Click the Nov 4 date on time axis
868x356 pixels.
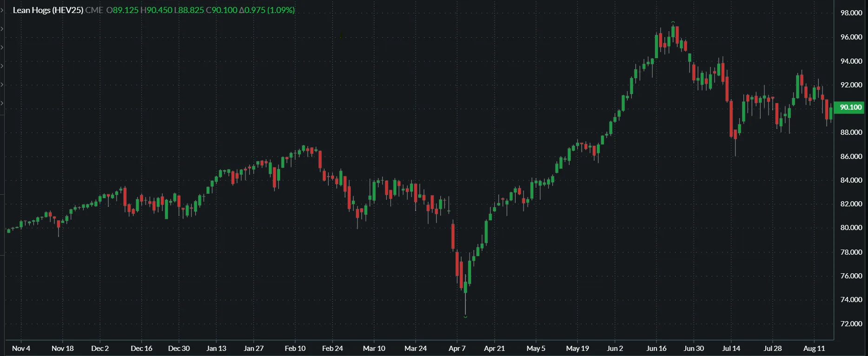21,349
